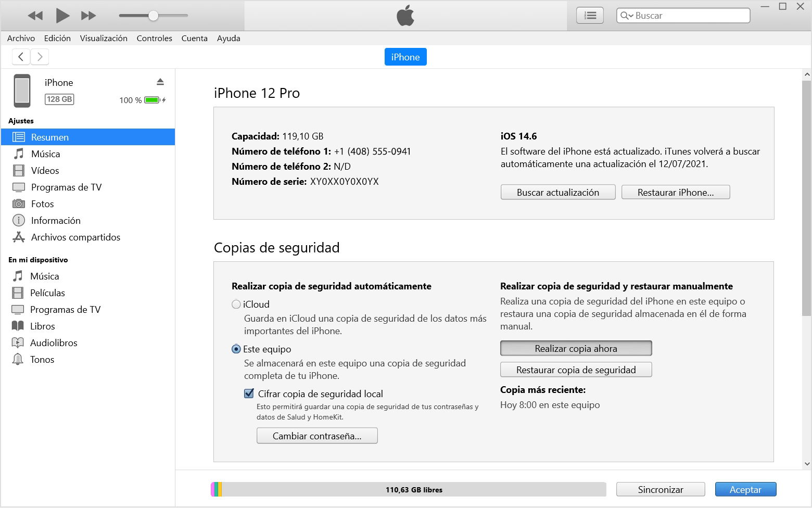Open the Edición menu
This screenshot has width=812, height=508.
(57, 38)
